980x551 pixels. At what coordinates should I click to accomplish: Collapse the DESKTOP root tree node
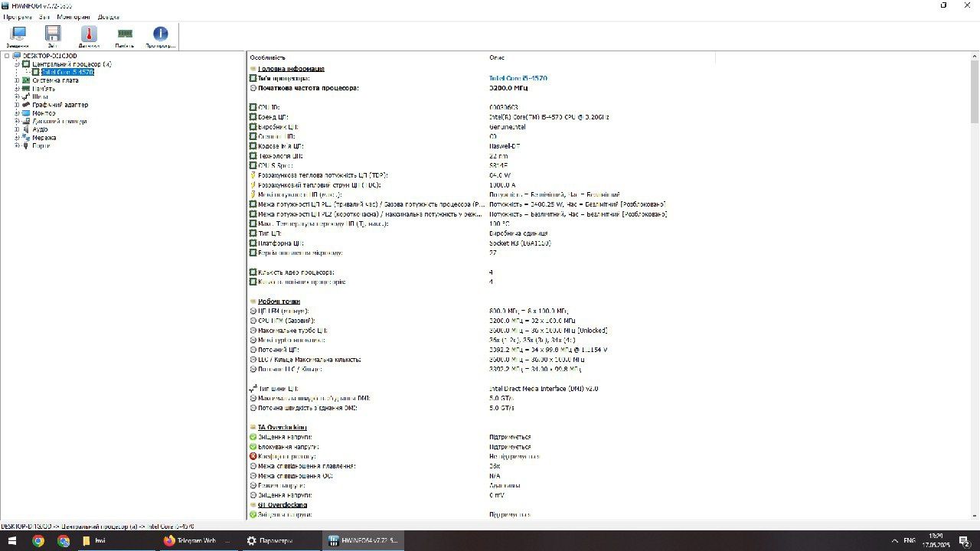pos(7,56)
